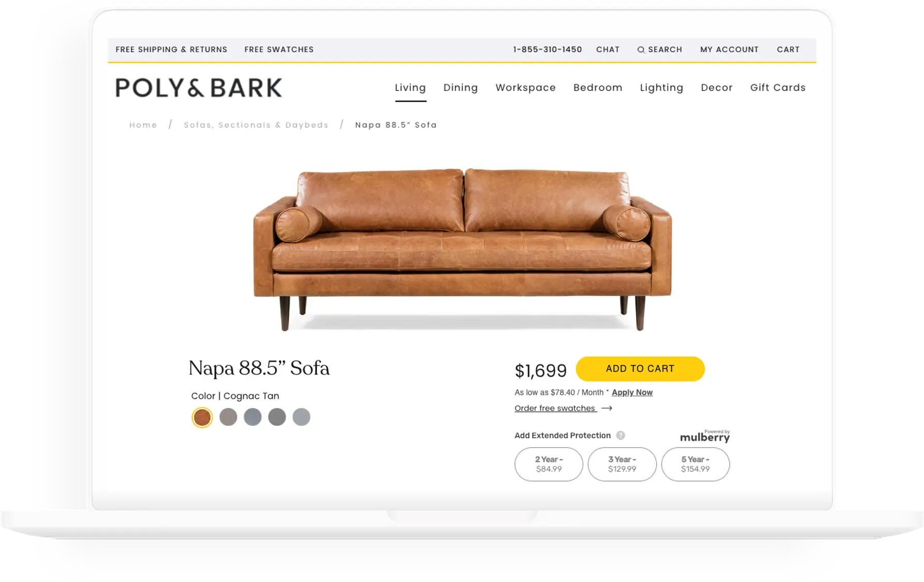Select the 2 Year $84.99 protection plan
The height and width of the screenshot is (582, 924).
(549, 464)
